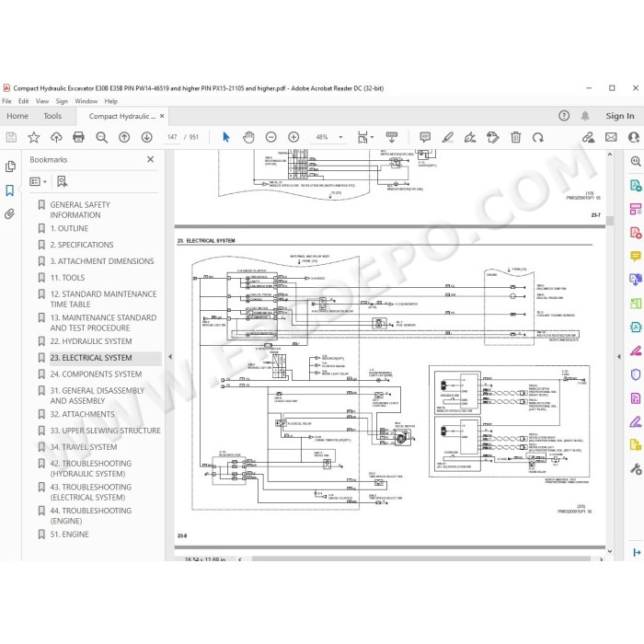The width and height of the screenshot is (644, 644).
Task: Send the file by email envelope
Action: tap(611, 137)
